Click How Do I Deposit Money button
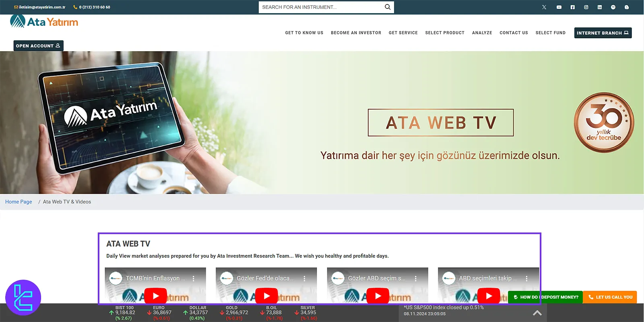The image size is (644, 322). coord(545,297)
